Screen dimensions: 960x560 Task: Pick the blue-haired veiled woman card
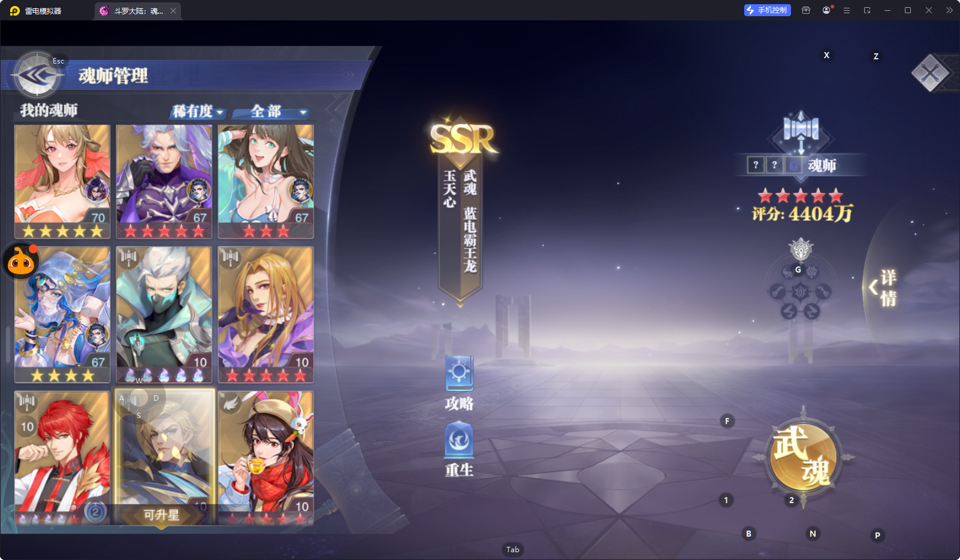[x=62, y=315]
